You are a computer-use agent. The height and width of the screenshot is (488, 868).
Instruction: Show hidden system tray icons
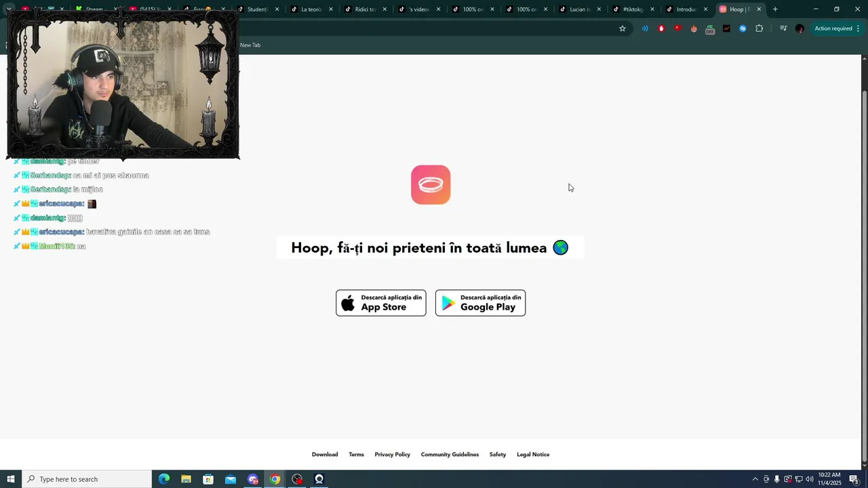point(755,479)
